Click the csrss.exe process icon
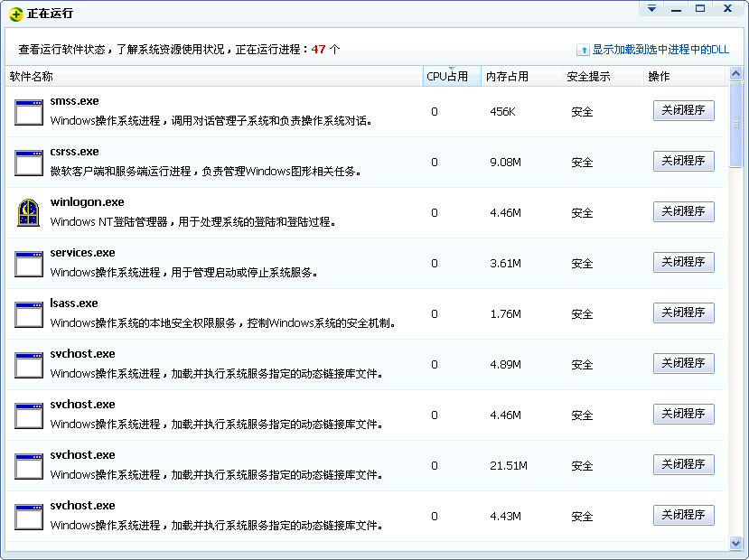This screenshot has width=749, height=560. [x=29, y=163]
